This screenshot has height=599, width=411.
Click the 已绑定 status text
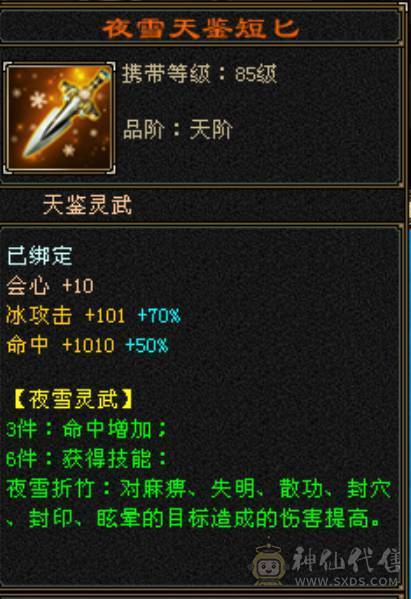pos(40,256)
